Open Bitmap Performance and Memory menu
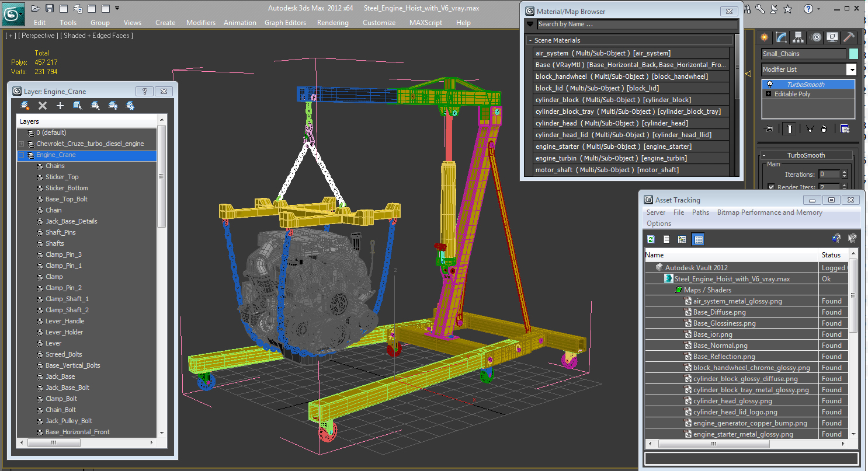The height and width of the screenshot is (471, 868). (x=769, y=212)
